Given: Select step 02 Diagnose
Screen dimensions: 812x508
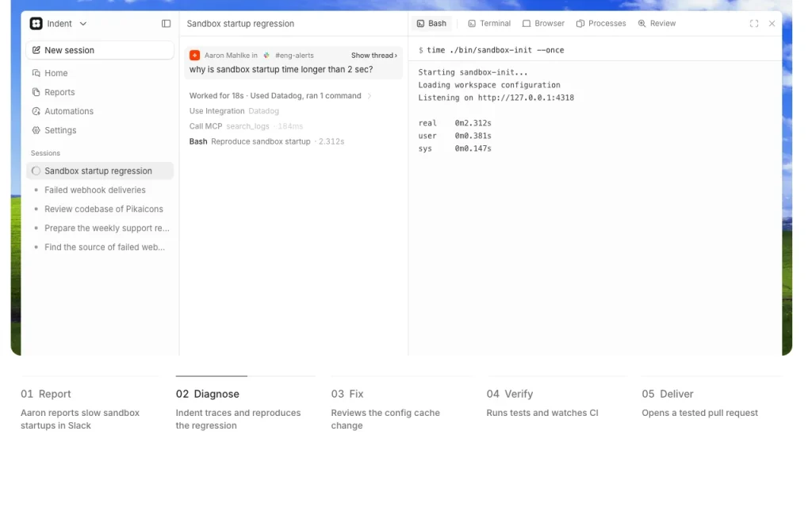Looking at the screenshot, I should coord(207,394).
